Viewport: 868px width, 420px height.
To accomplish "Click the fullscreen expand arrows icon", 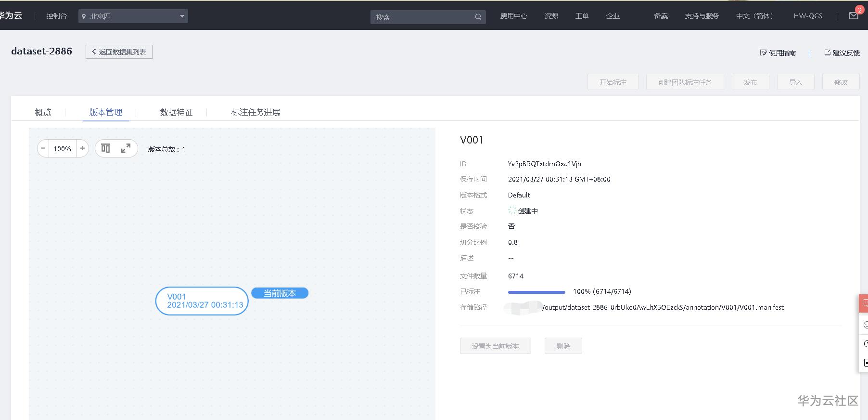I will 126,148.
